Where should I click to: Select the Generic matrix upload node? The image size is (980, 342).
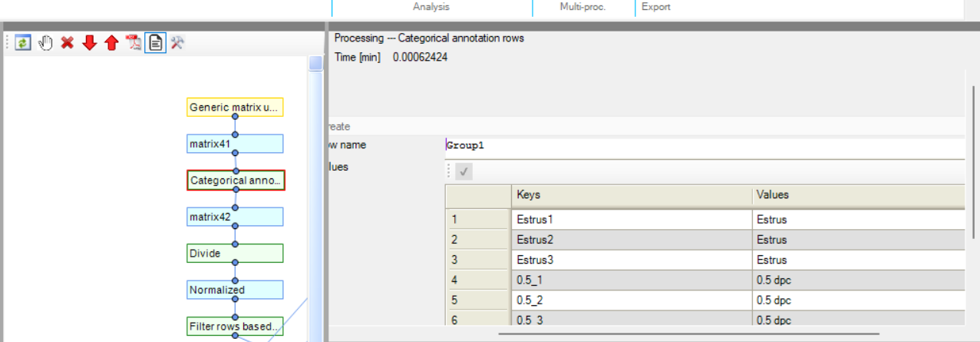235,108
